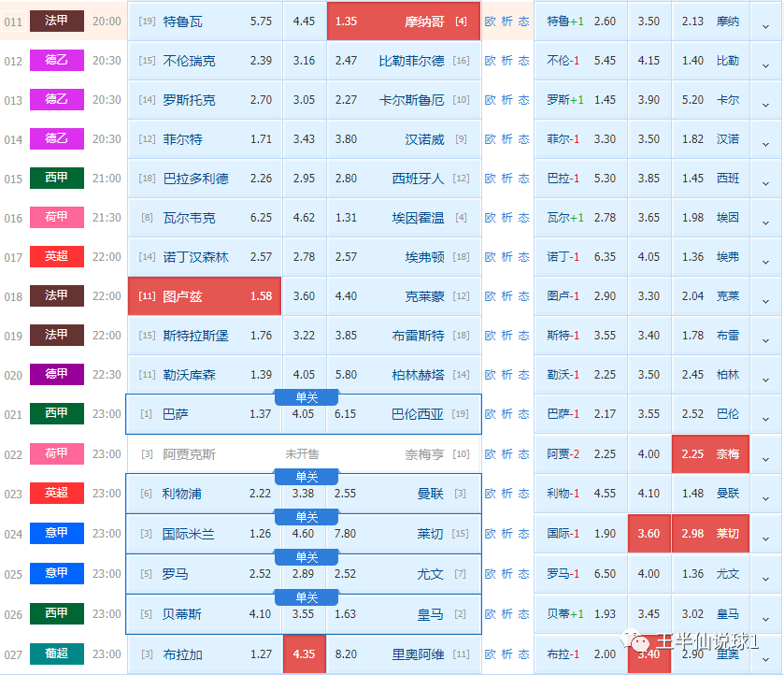Open 欧 odds link for 利物浦 match
This screenshot has height=675, width=784.
490,494
